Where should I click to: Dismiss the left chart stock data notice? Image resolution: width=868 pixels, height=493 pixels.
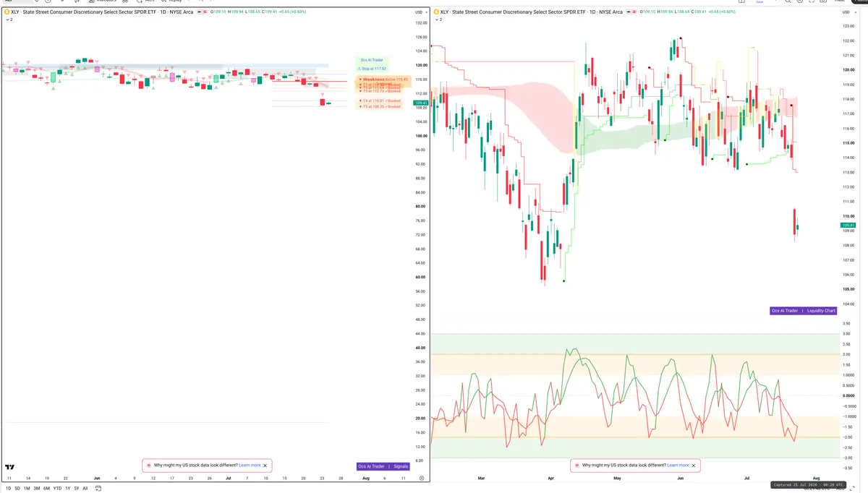(265, 466)
